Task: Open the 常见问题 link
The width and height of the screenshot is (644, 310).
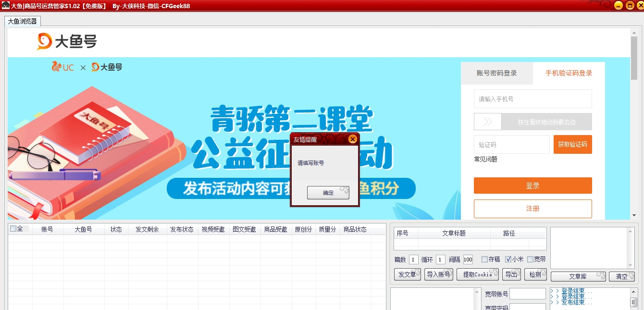Action: pos(486,159)
